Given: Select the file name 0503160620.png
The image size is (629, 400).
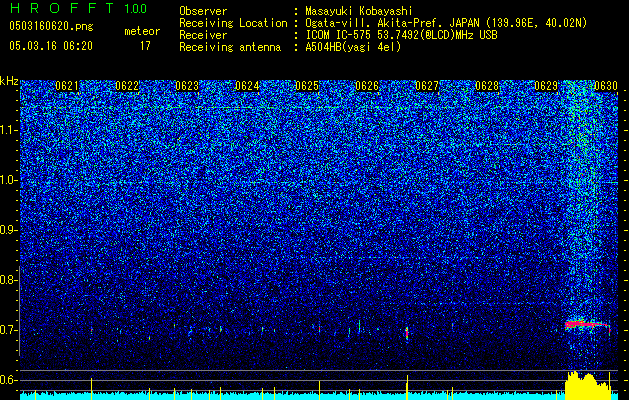Looking at the screenshot, I should tap(51, 26).
